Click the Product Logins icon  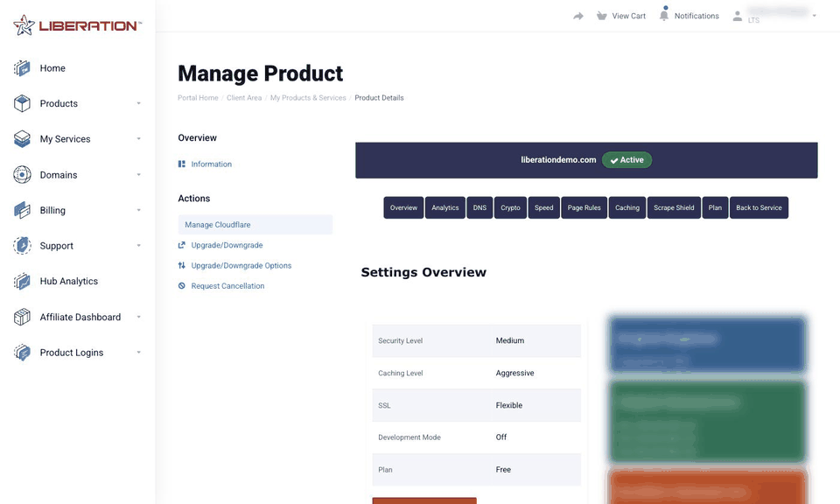point(22,353)
